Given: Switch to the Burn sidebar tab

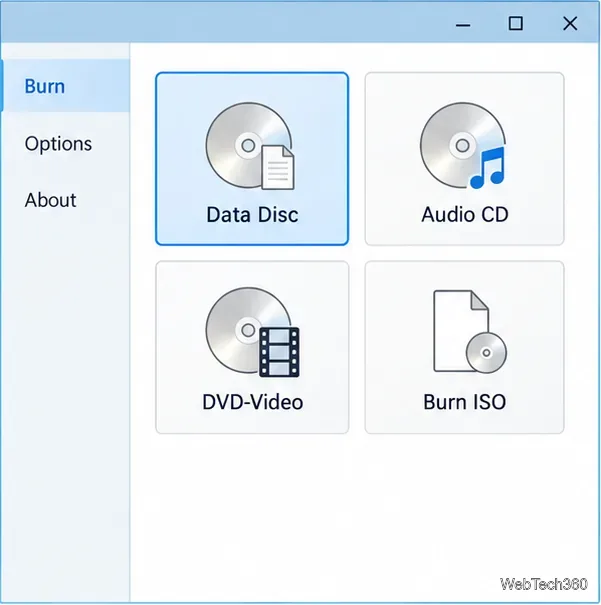Looking at the screenshot, I should pyautogui.click(x=66, y=86).
